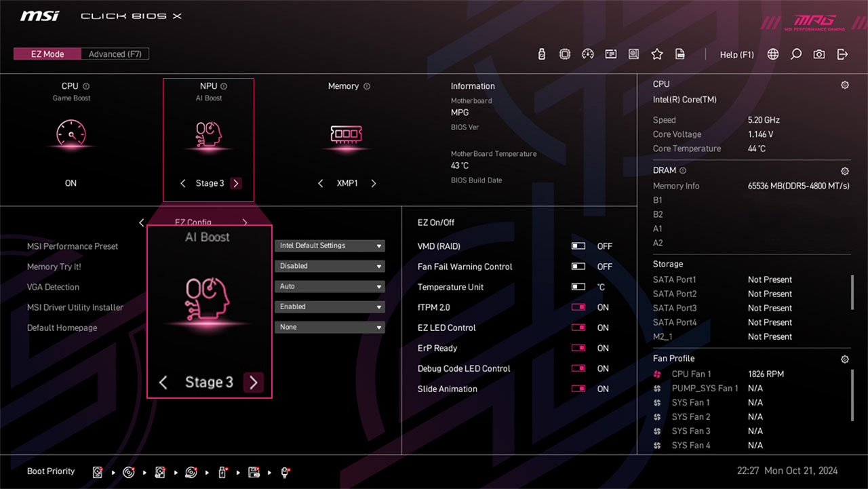Open language selection via globe icon
This screenshot has height=489, width=868.
tap(773, 54)
